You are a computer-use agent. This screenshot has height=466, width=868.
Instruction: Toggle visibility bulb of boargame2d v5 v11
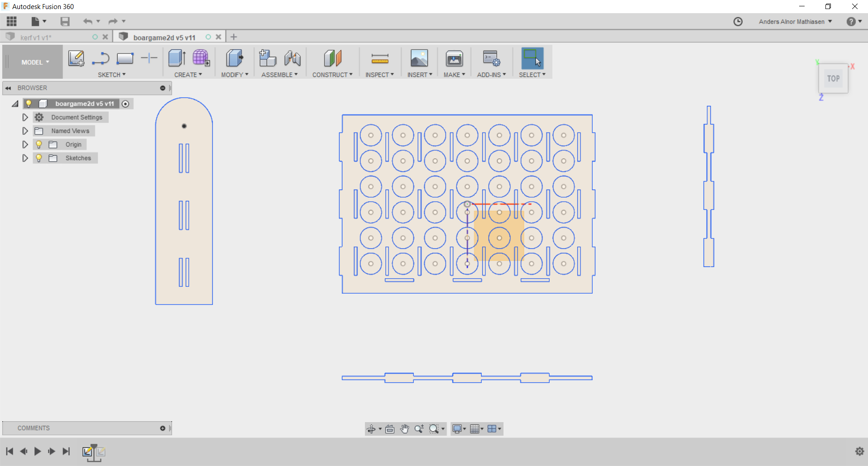coord(29,104)
